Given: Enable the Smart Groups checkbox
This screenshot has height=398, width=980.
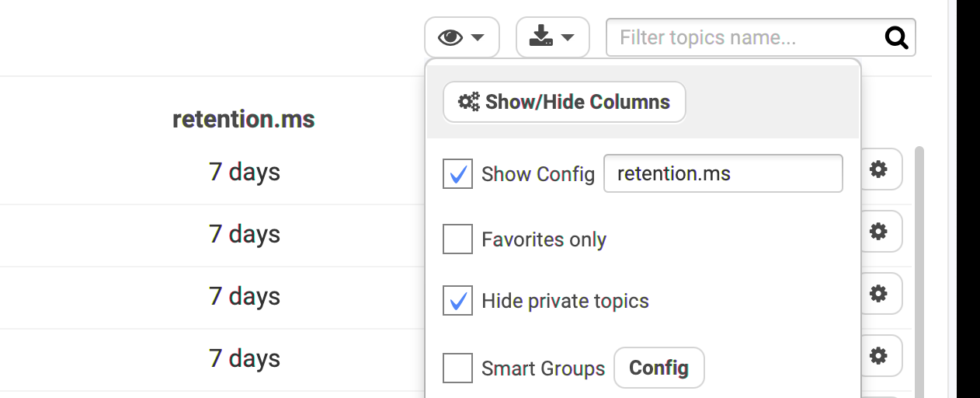Looking at the screenshot, I should click(457, 368).
